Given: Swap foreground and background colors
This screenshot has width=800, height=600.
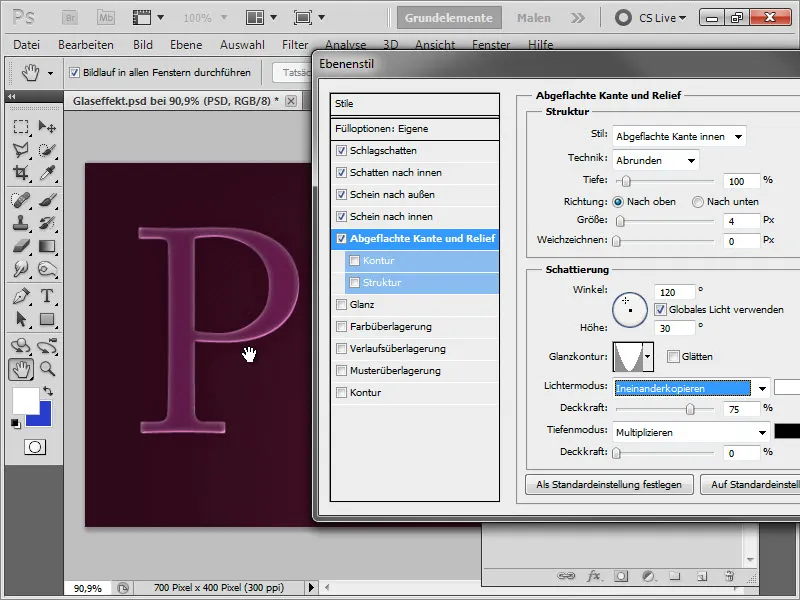Looking at the screenshot, I should click(48, 391).
